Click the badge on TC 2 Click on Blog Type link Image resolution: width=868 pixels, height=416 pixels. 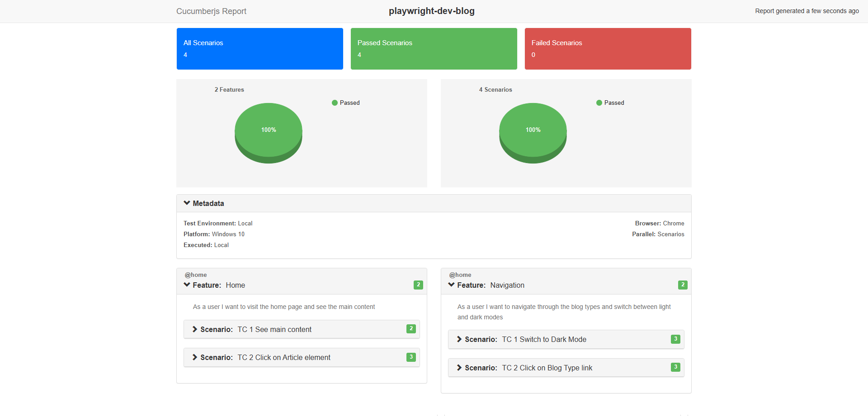[675, 367]
